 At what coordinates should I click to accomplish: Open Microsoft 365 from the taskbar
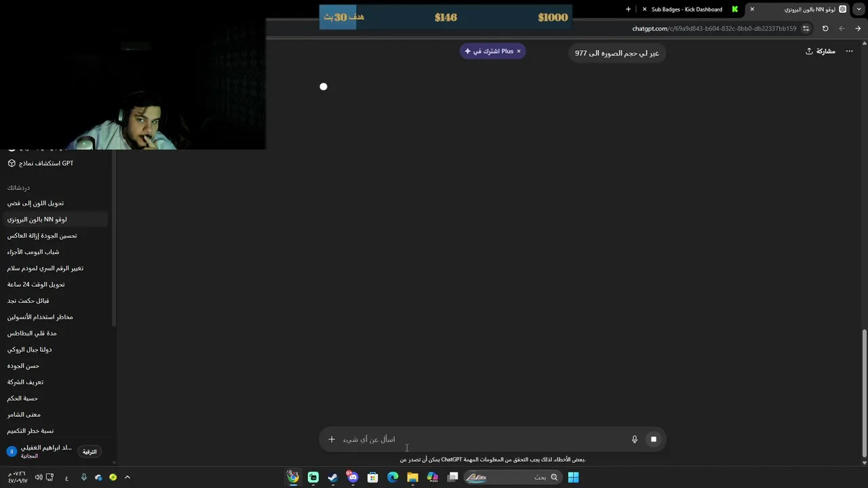tap(433, 477)
